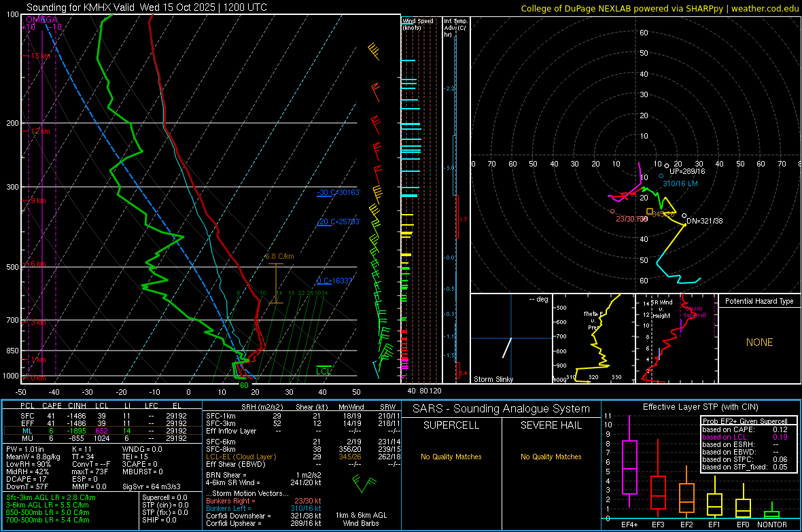Viewport: 802px width, 532px height.
Task: Select the EFF parcel row
Action: click(x=102, y=423)
